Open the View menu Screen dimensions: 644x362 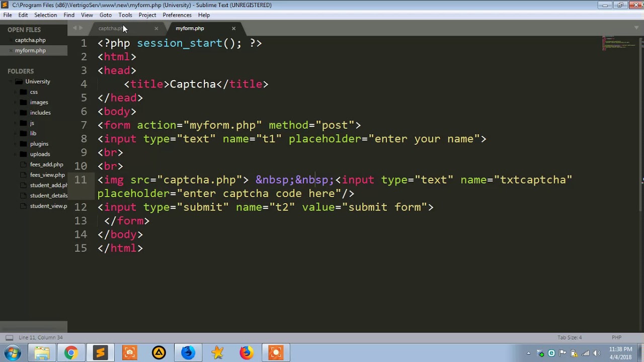click(x=87, y=15)
